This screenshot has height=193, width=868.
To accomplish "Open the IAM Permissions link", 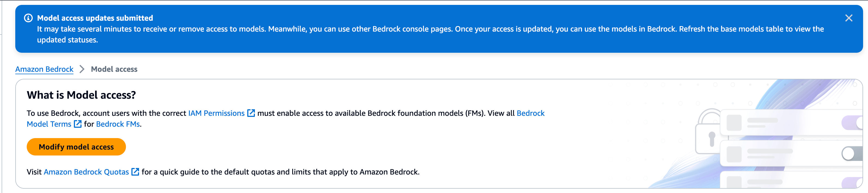I will coord(216,113).
